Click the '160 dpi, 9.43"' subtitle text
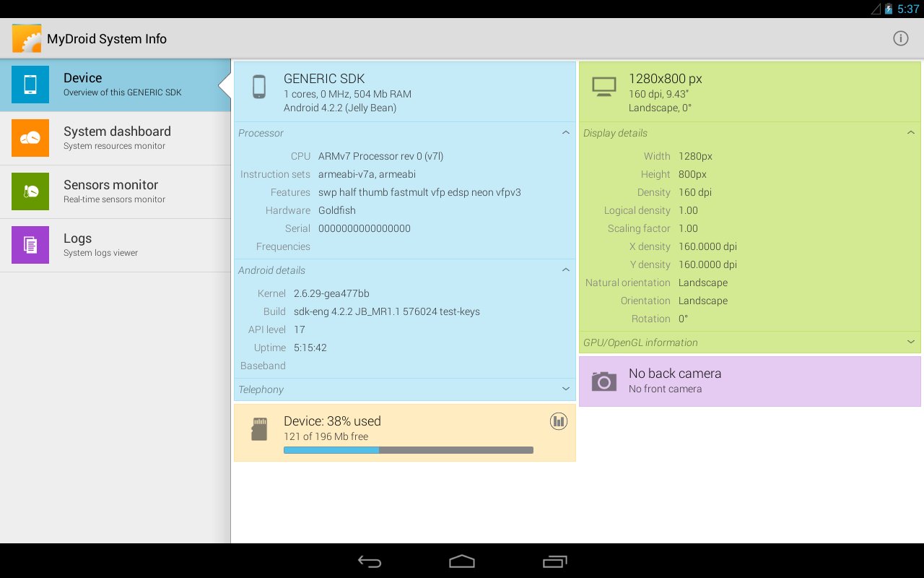Viewport: 924px width, 578px height. point(659,94)
